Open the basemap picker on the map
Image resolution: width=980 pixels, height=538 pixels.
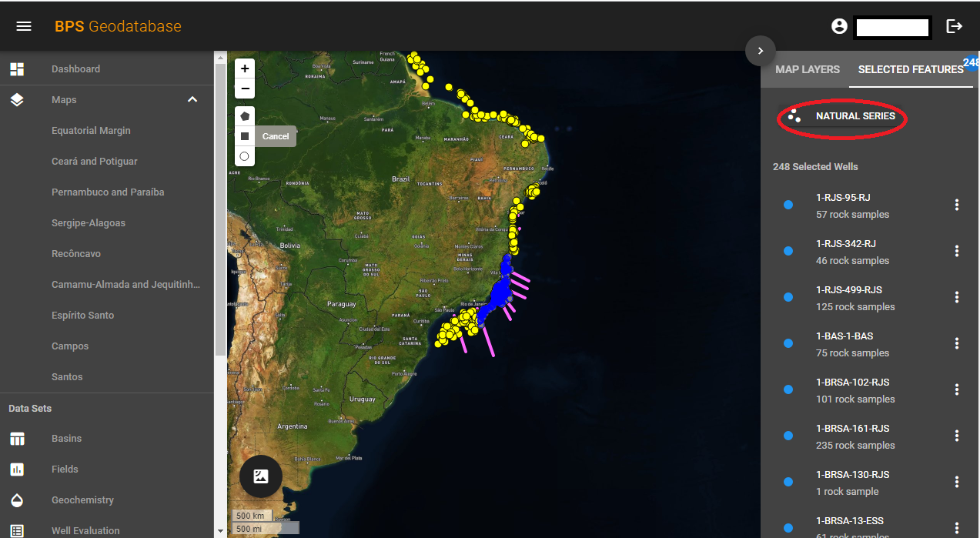pyautogui.click(x=260, y=476)
